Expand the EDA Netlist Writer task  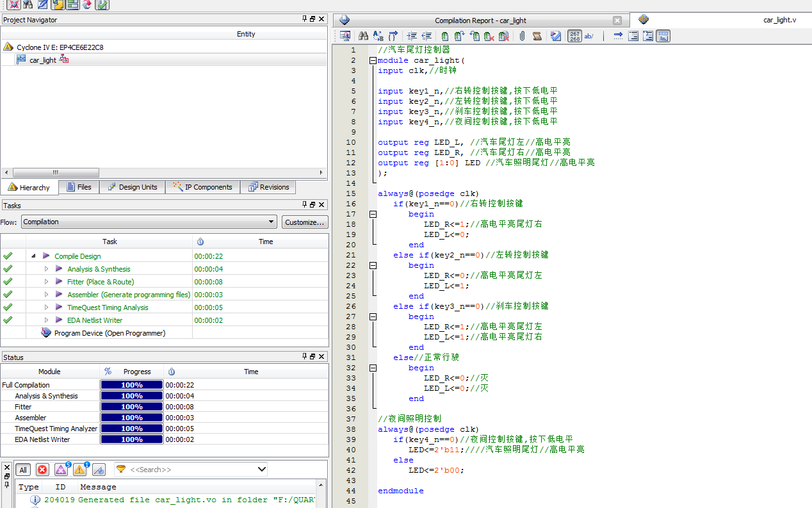pos(46,320)
